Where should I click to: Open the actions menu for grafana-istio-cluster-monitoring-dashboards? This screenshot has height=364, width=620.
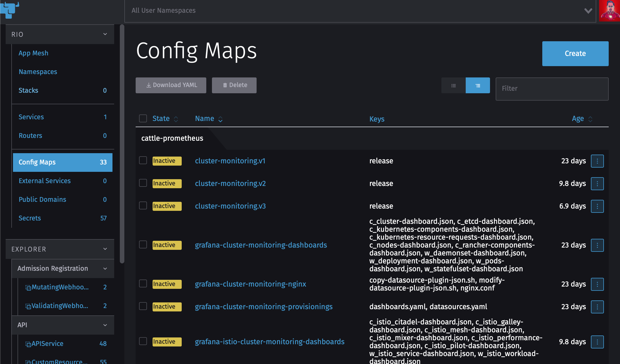(x=597, y=342)
